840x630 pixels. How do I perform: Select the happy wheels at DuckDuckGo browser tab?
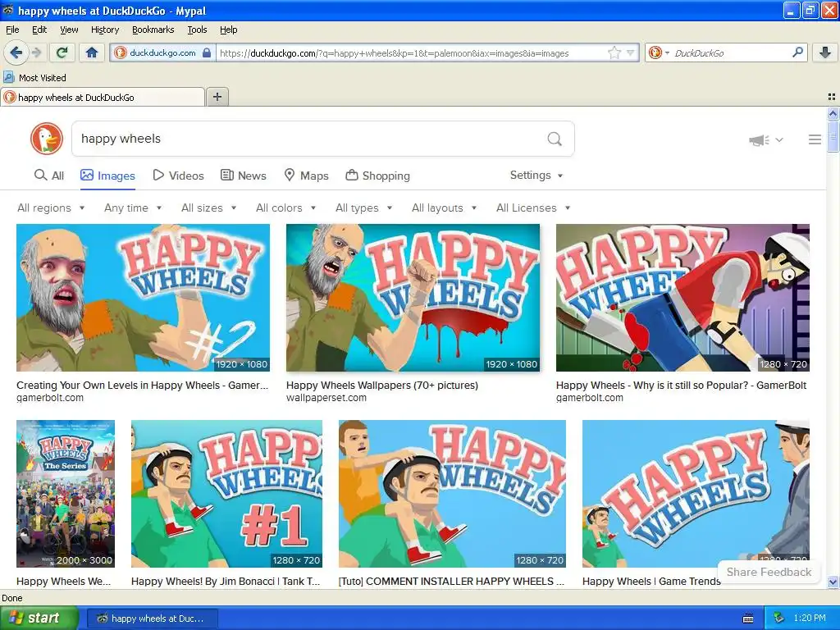click(103, 97)
